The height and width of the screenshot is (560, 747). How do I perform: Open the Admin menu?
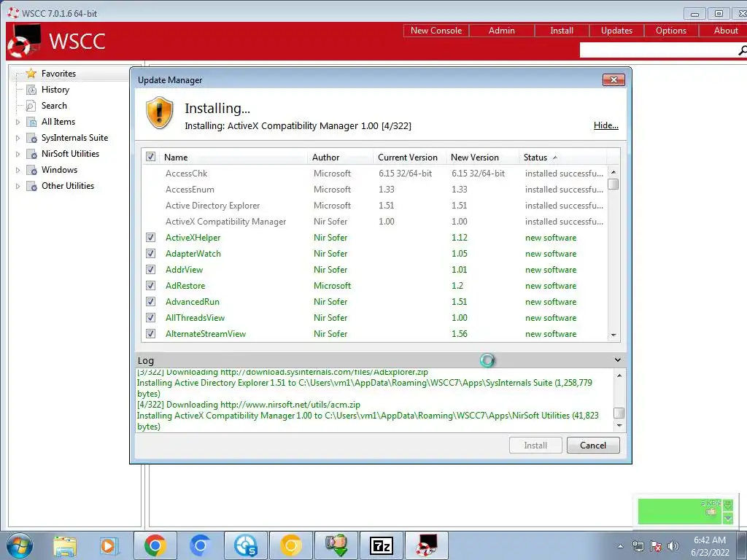(502, 31)
